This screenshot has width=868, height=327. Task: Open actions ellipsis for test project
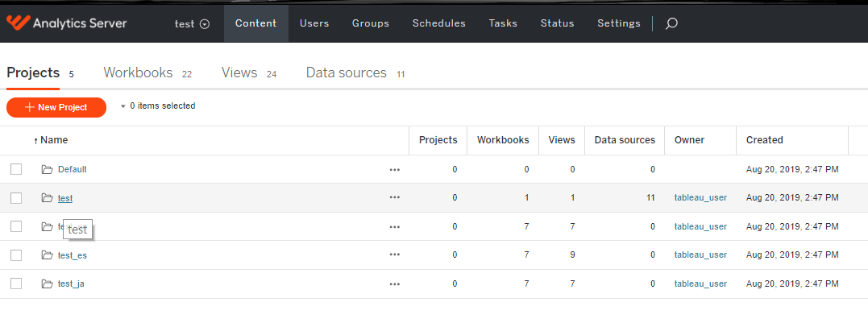(395, 197)
